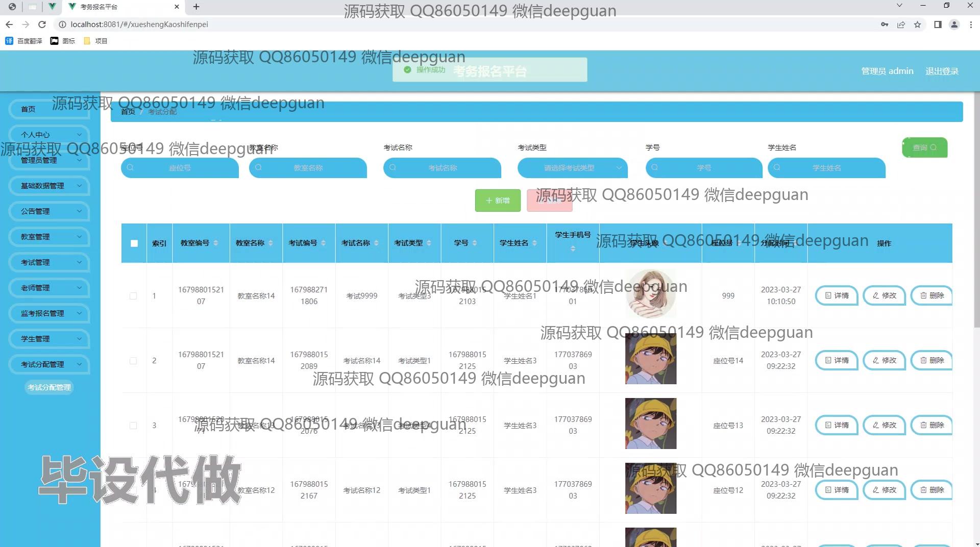The image size is (980, 547).
Task: Tick the select-all header checkbox
Action: 134,243
